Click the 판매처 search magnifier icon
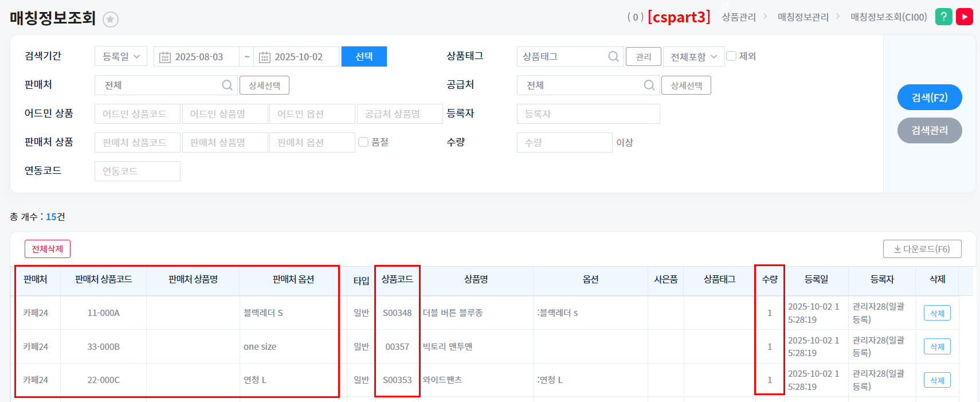Screen dimensions: 980x402 coord(227,85)
